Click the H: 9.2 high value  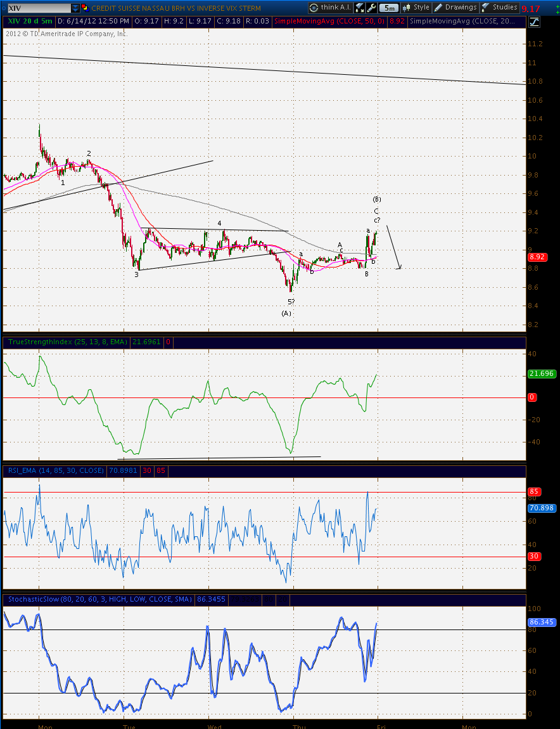pyautogui.click(x=174, y=22)
